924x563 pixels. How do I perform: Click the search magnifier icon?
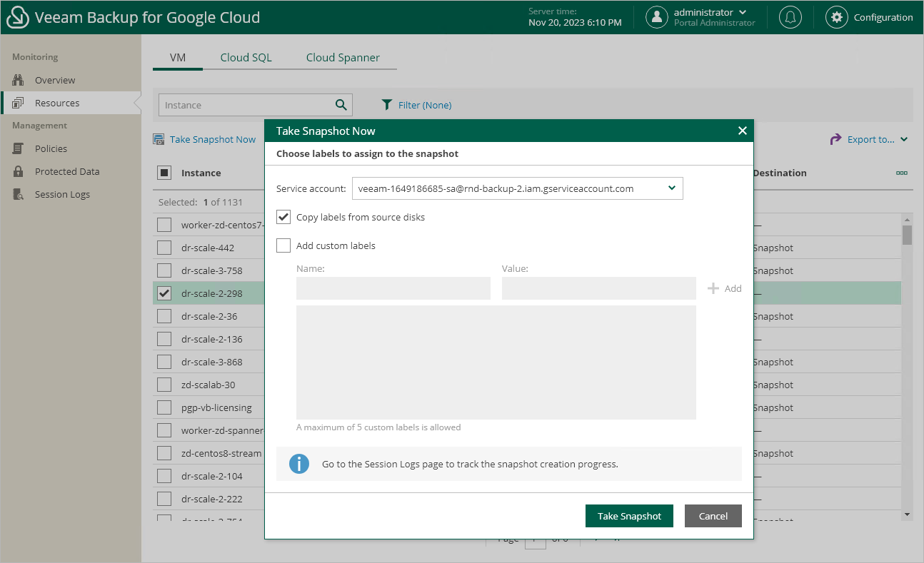click(341, 105)
